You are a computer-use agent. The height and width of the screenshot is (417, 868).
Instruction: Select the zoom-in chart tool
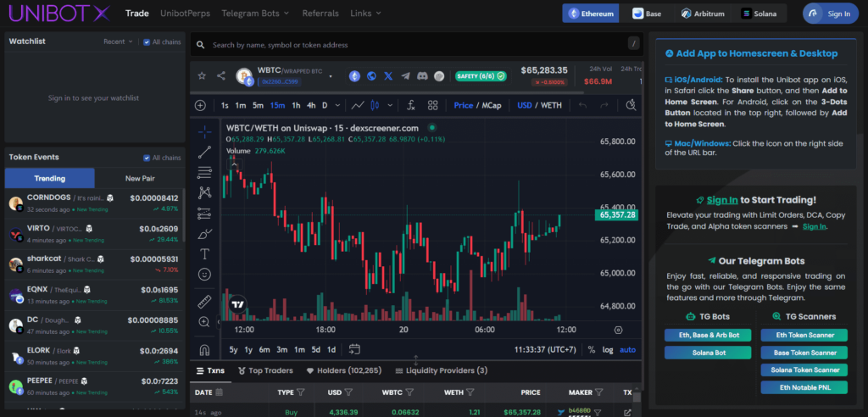(x=205, y=322)
